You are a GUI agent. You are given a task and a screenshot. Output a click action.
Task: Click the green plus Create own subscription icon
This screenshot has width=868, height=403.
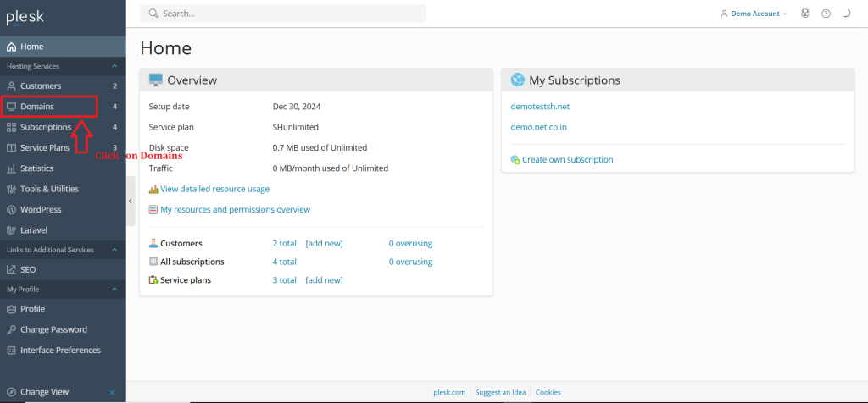pos(515,160)
